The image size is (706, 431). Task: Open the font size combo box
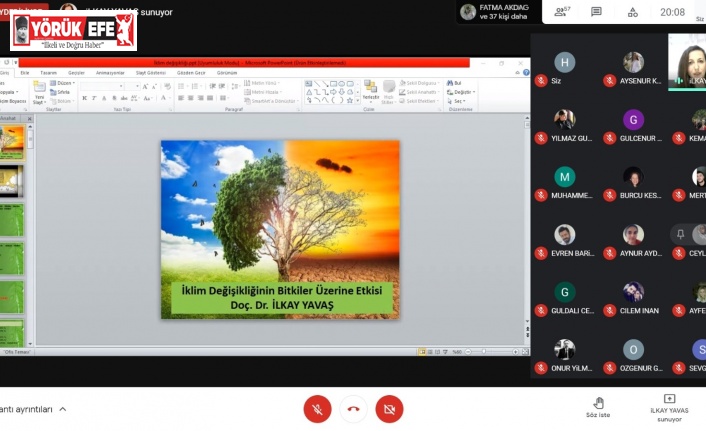tap(132, 86)
